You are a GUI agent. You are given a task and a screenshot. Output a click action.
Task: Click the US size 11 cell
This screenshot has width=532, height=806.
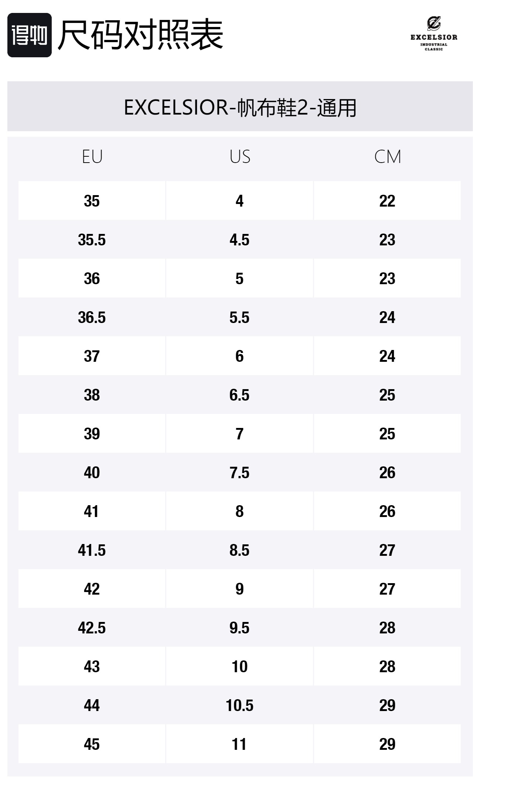(239, 744)
